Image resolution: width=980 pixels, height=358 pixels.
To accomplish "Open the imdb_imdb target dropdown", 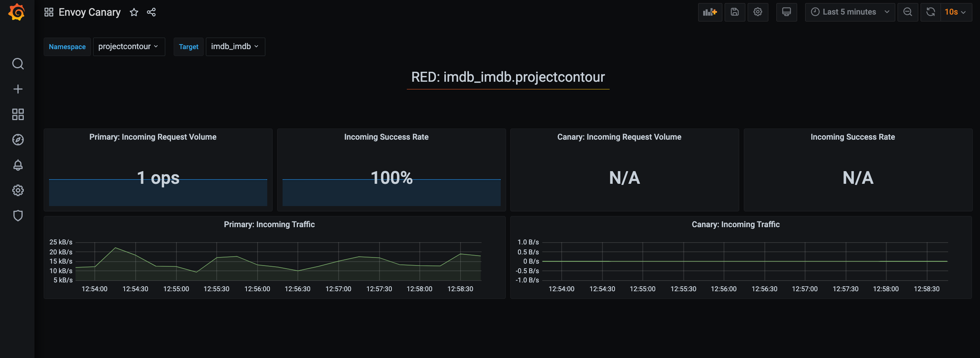I will pyautogui.click(x=235, y=47).
